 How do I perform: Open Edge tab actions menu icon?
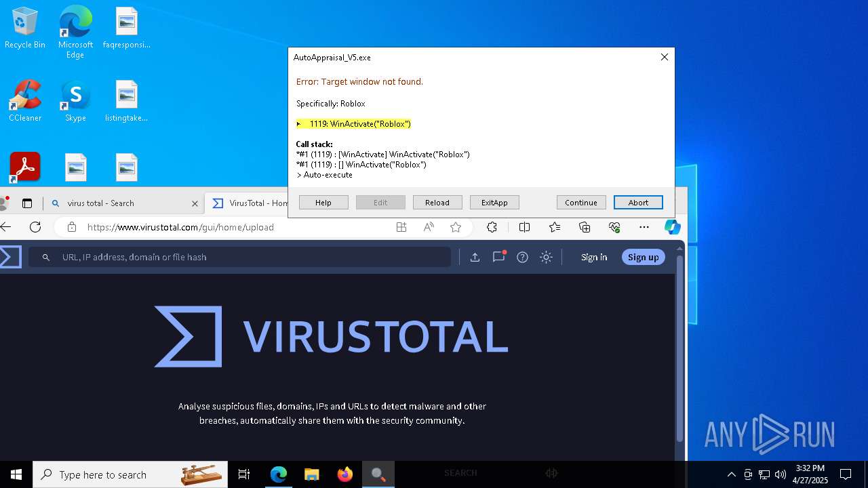(27, 203)
